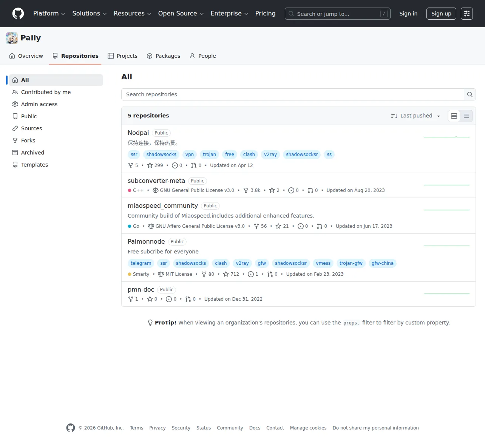485x448 pixels.
Task: Filter repositories by Forks
Action: [56, 141]
